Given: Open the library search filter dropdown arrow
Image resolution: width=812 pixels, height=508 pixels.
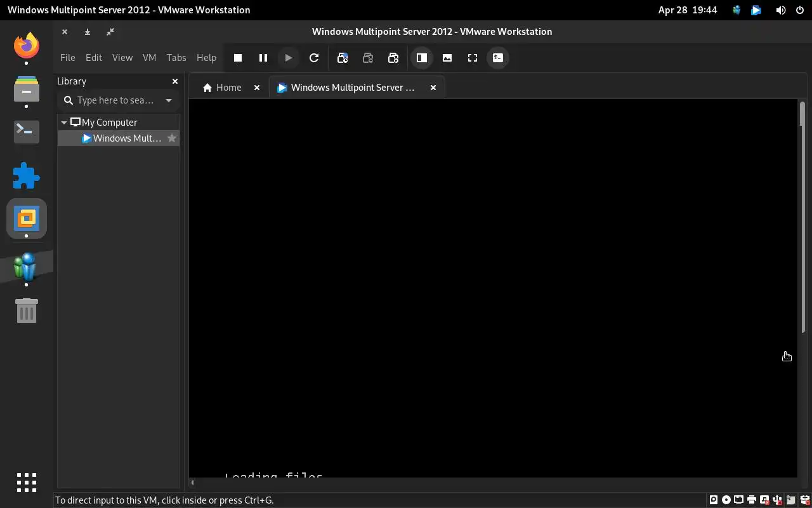Looking at the screenshot, I should pyautogui.click(x=169, y=100).
